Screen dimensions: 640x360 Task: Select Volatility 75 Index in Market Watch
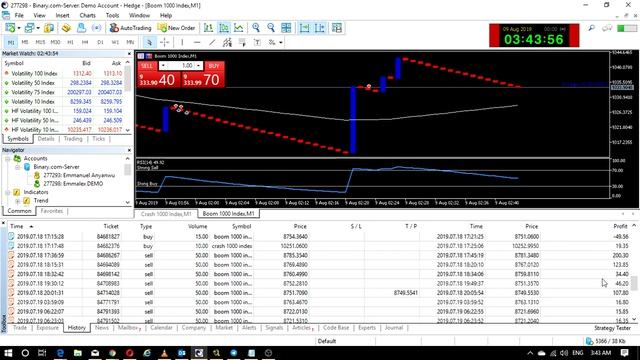(63, 92)
